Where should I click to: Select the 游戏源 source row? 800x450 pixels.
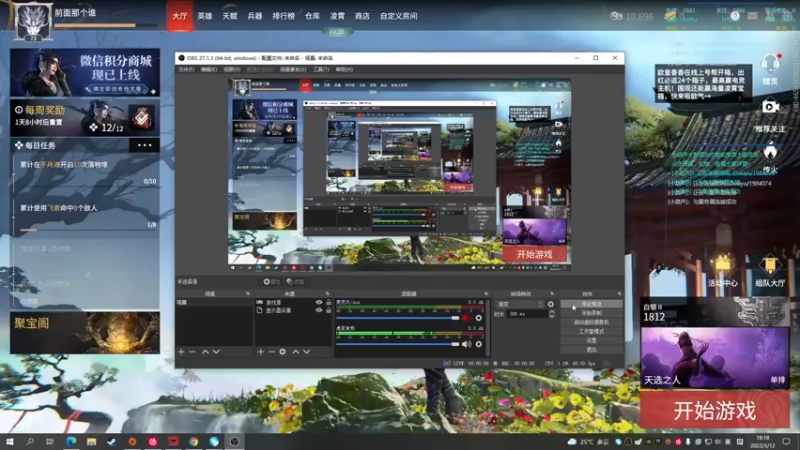click(x=293, y=303)
